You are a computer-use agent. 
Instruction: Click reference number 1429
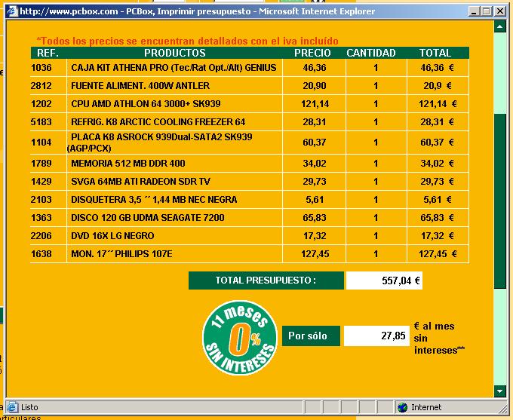tap(41, 182)
